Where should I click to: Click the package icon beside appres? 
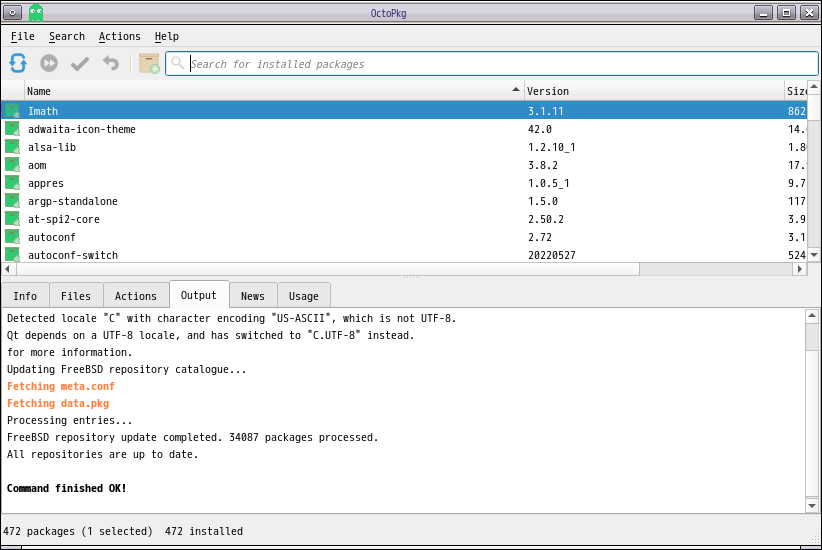[x=13, y=182]
